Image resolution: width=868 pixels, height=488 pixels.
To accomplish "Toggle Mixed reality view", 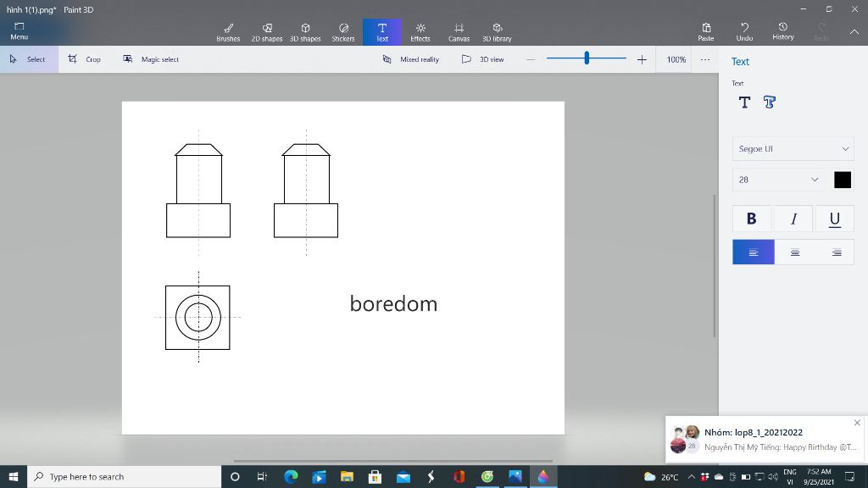I will tap(411, 59).
